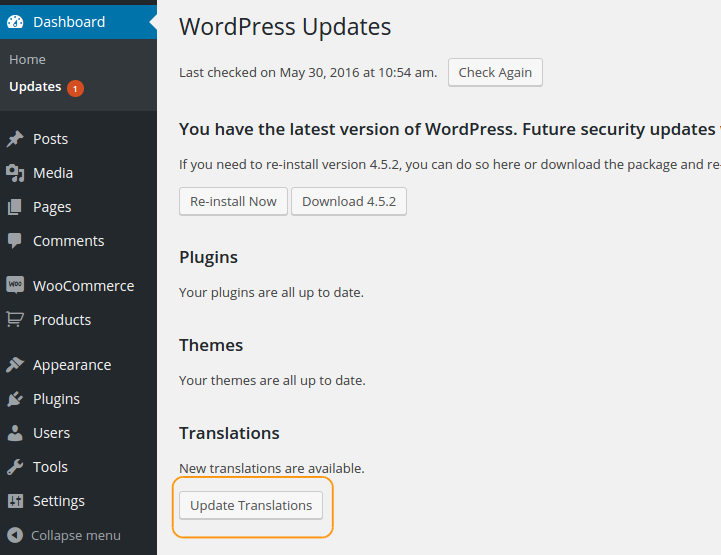
Task: Open the Tools menu
Action: pyautogui.click(x=51, y=467)
